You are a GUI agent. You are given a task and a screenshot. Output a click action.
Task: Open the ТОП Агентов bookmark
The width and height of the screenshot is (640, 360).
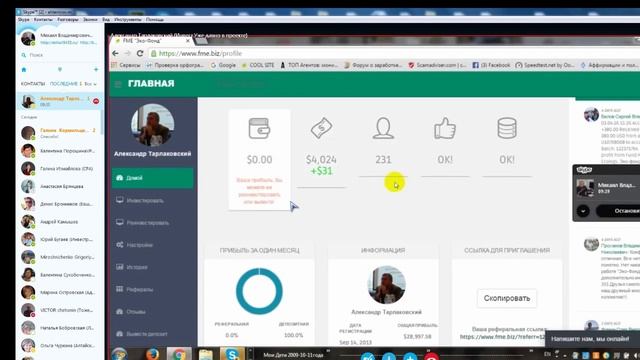click(x=309, y=65)
